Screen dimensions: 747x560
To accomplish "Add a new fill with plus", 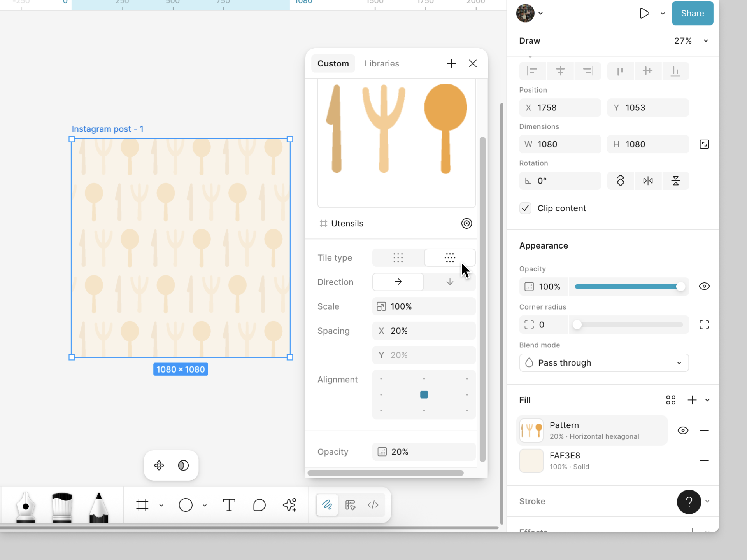I will coord(692,400).
